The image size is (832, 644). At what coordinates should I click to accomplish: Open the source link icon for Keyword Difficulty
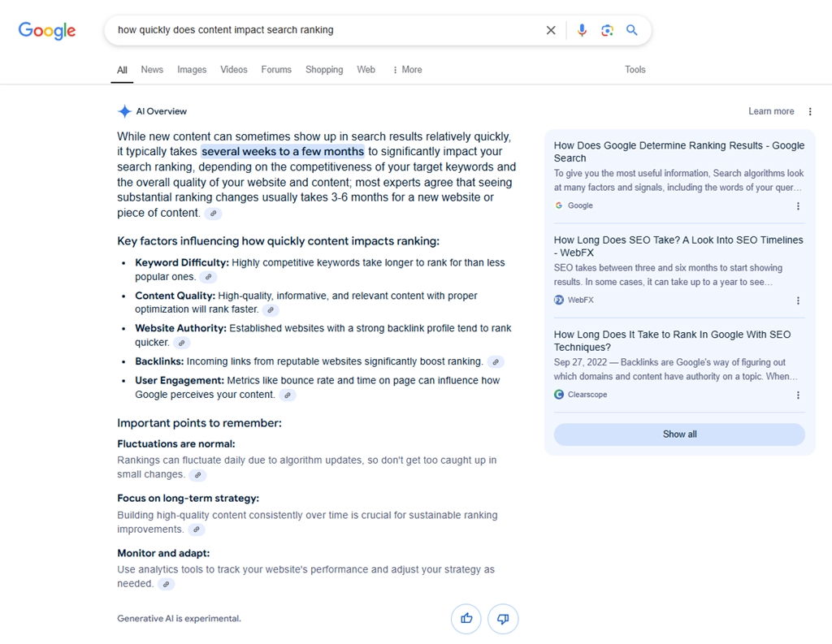click(209, 277)
